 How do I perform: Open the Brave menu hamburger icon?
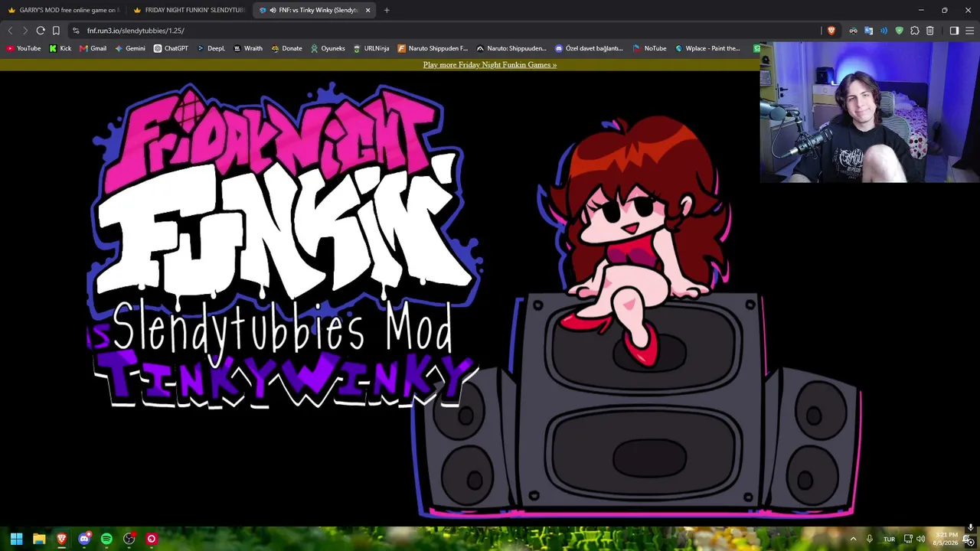point(969,31)
